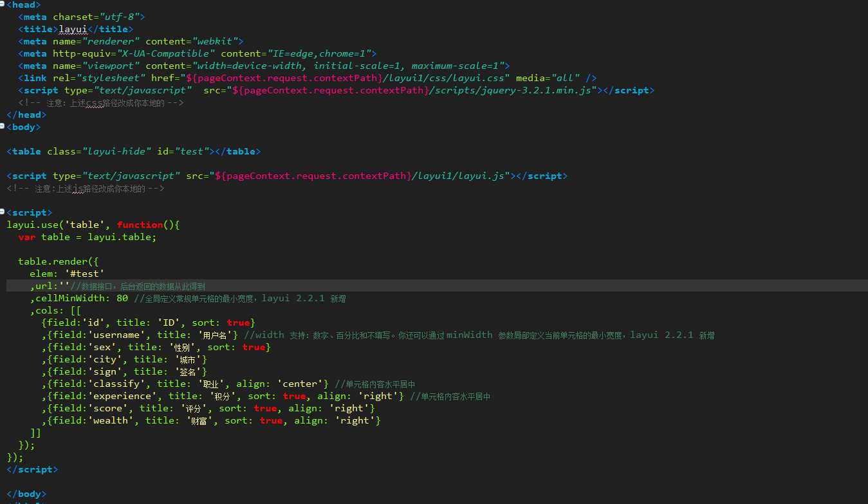Screen dimensions: 868x504
Task: Click the comment starting "//width 支持"
Action: 479,335
